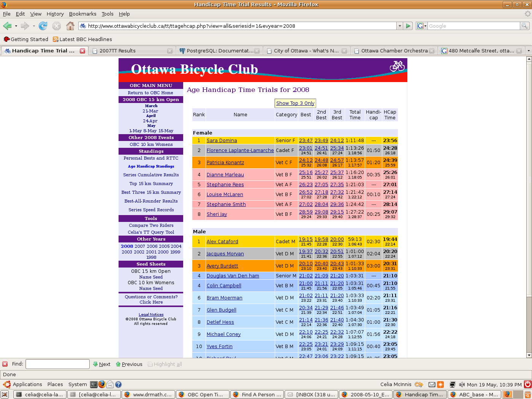Click the volume icon in system tray

coord(462,385)
